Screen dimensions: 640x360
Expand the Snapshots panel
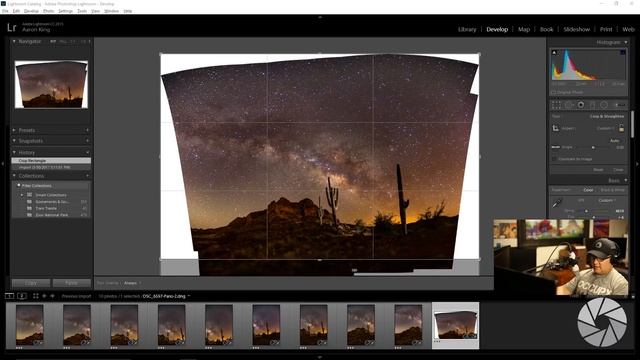(x=14, y=141)
